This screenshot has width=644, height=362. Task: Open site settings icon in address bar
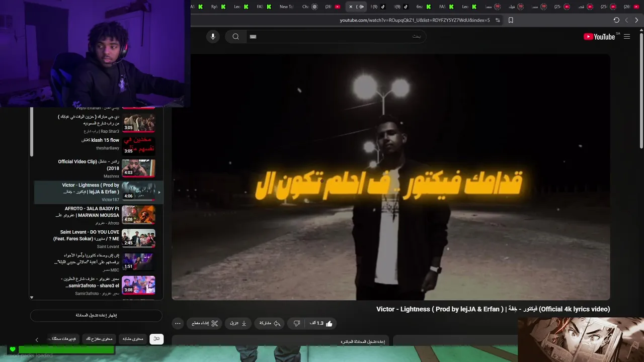click(498, 20)
